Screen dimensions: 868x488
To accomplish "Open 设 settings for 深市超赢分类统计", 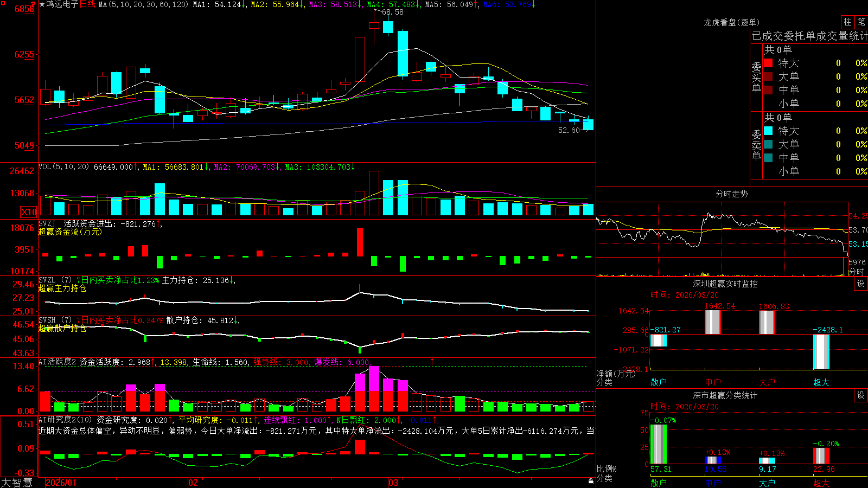I will point(861,395).
